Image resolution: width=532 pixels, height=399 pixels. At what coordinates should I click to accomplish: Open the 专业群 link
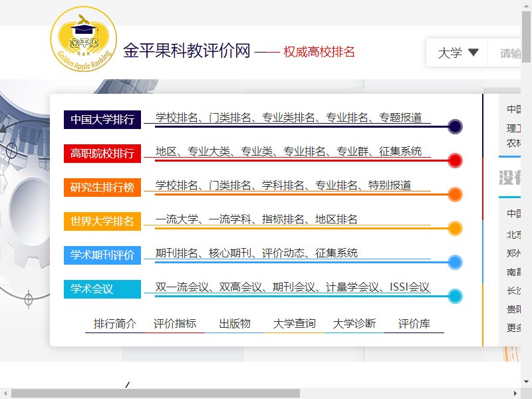click(x=352, y=152)
